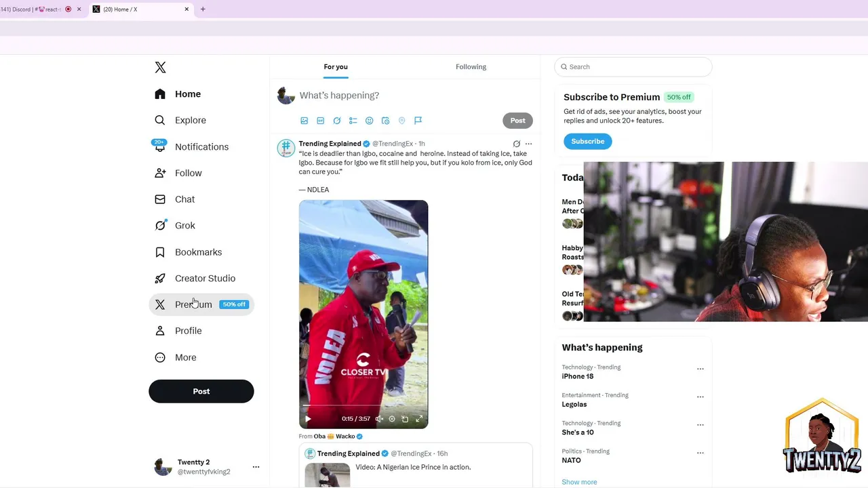Click the Grok explain icon on post

[x=517, y=144]
